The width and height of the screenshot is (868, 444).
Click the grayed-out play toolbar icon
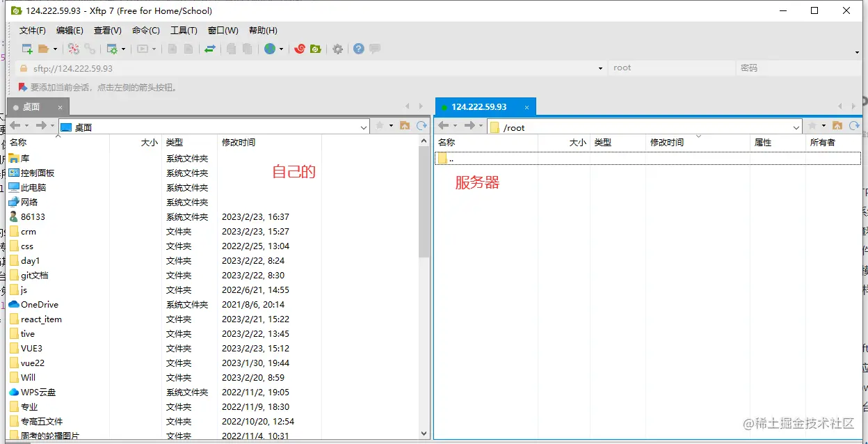coord(143,49)
